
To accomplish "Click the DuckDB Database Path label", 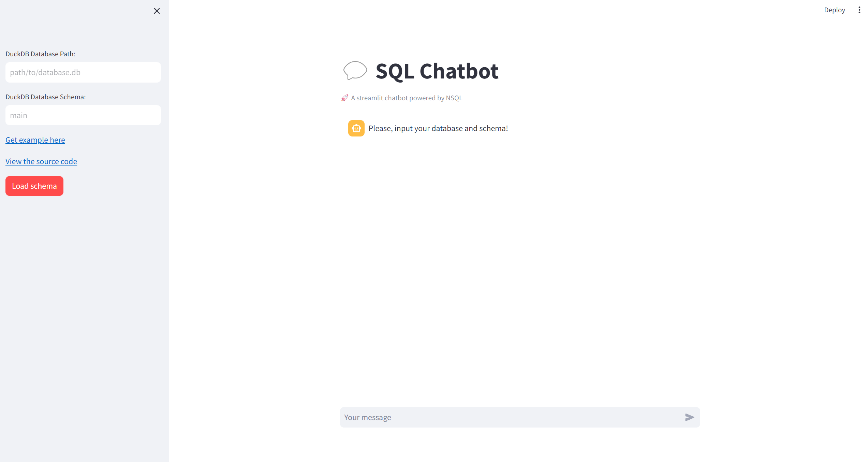I will tap(40, 54).
